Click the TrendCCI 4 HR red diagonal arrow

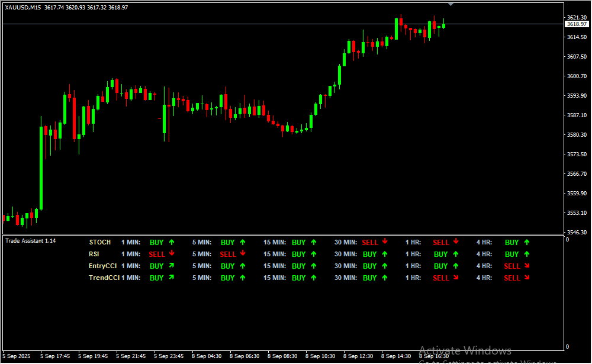[x=527, y=278]
